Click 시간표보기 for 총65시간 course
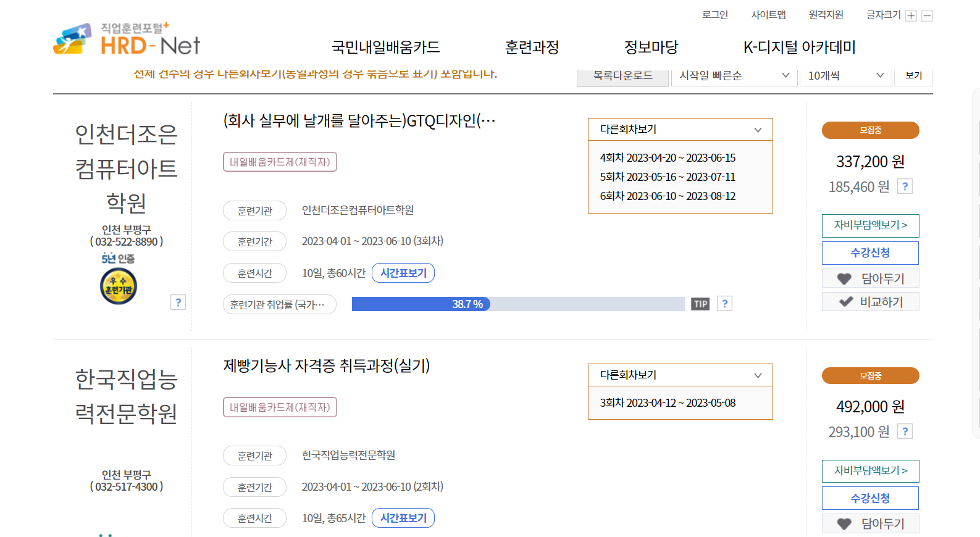The image size is (980, 537). (403, 518)
